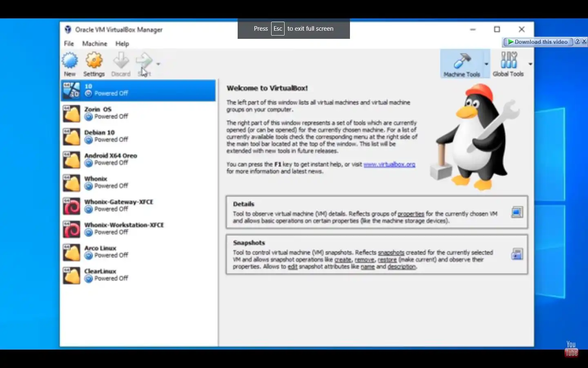The width and height of the screenshot is (588, 368).
Task: Click the Discard toolbar icon
Action: [121, 61]
